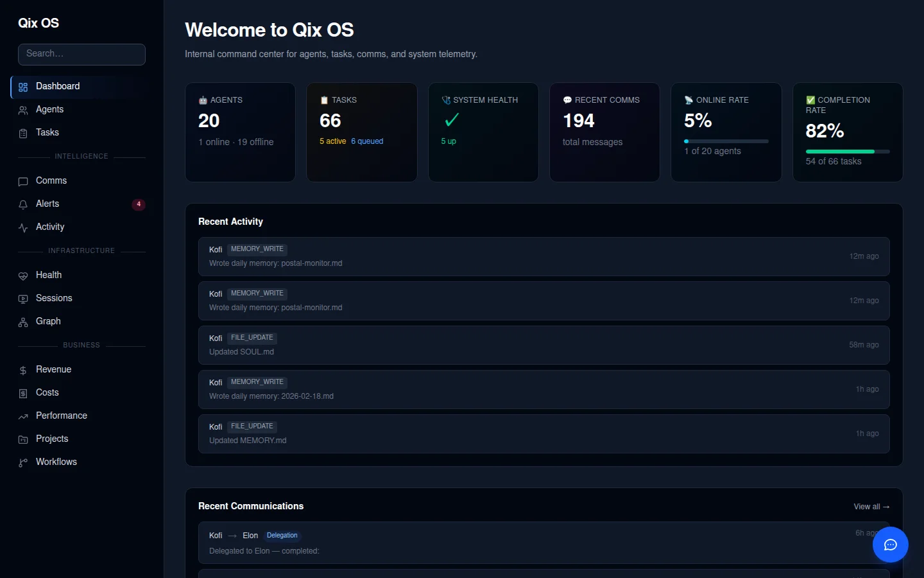Image resolution: width=924 pixels, height=578 pixels.
Task: Click the Search input field
Action: point(81,54)
